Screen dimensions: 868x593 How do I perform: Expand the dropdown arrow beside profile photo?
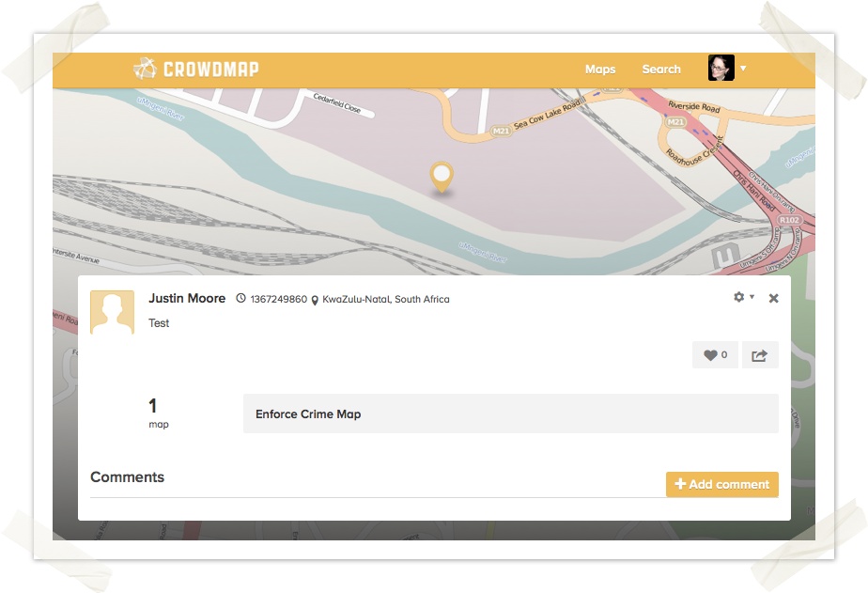743,69
